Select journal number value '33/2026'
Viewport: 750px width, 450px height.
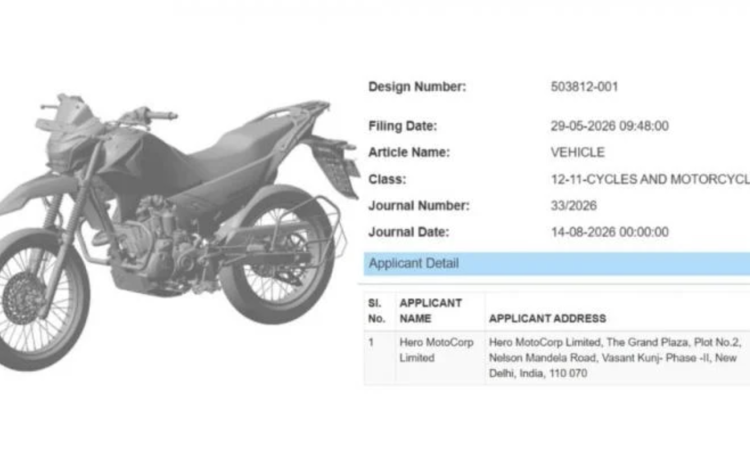574,206
